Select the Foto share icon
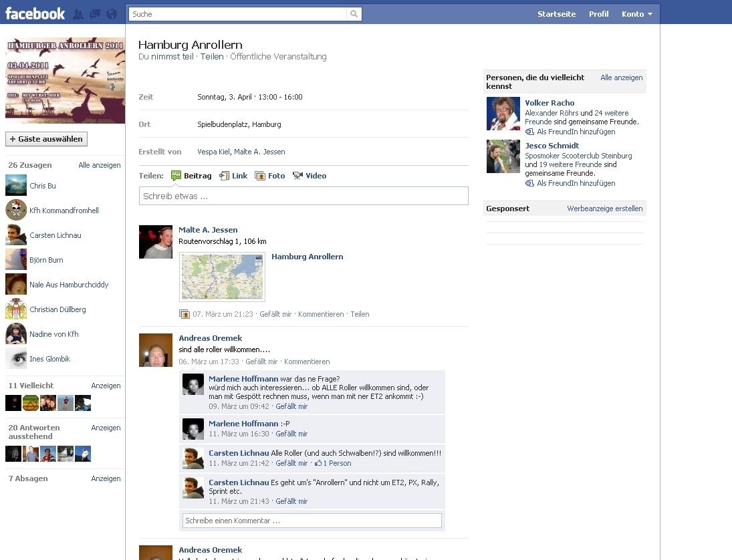Image resolution: width=732 pixels, height=560 pixels. (260, 176)
